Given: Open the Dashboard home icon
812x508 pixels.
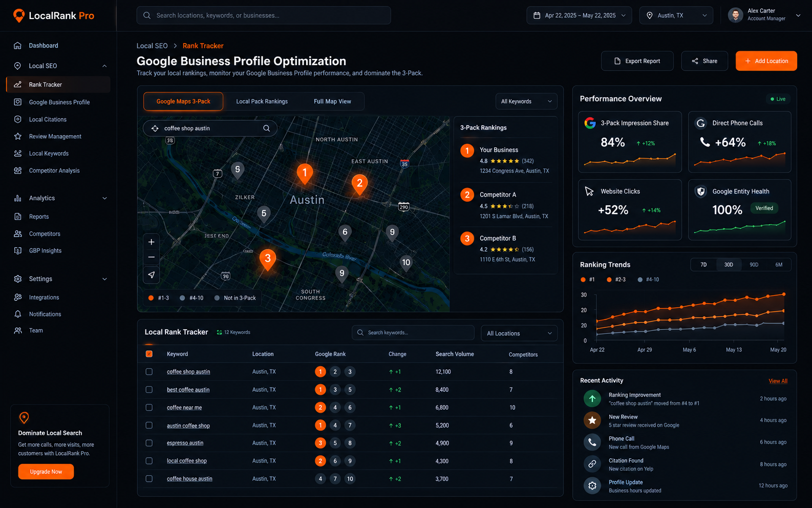Looking at the screenshot, I should pyautogui.click(x=17, y=46).
